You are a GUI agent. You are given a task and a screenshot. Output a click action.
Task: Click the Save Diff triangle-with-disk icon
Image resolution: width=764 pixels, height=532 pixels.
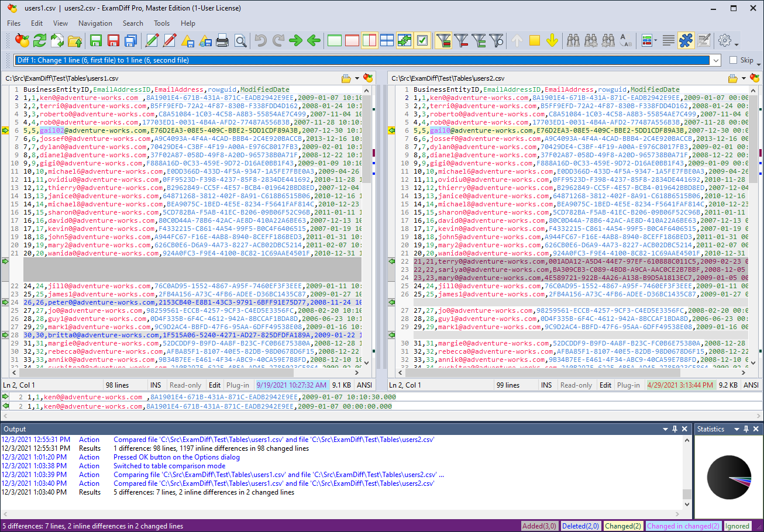(x=187, y=40)
